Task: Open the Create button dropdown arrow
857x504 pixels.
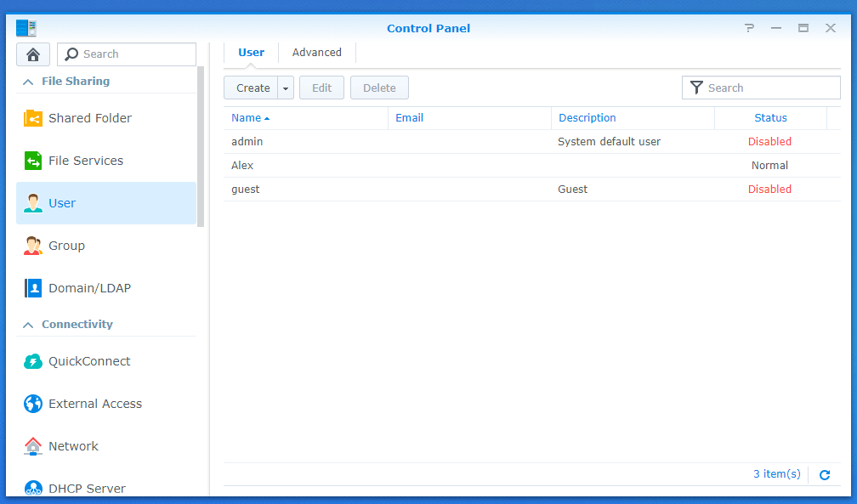Action: click(286, 88)
